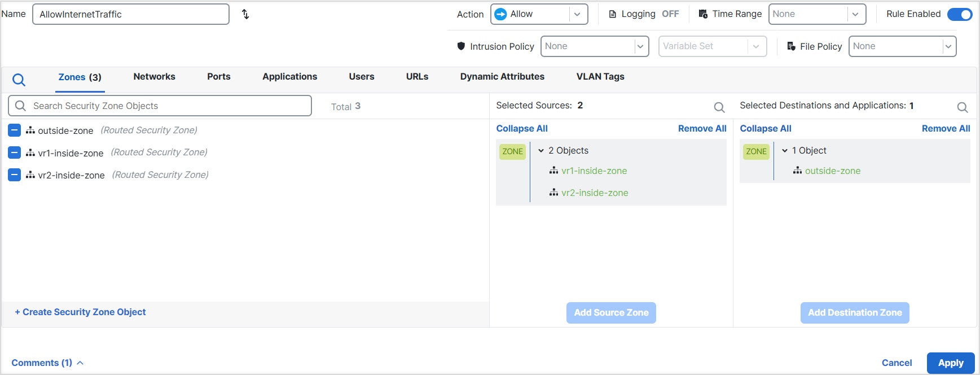Image resolution: width=980 pixels, height=375 pixels.
Task: Collapse the 2 Objects source group
Action: coord(541,151)
